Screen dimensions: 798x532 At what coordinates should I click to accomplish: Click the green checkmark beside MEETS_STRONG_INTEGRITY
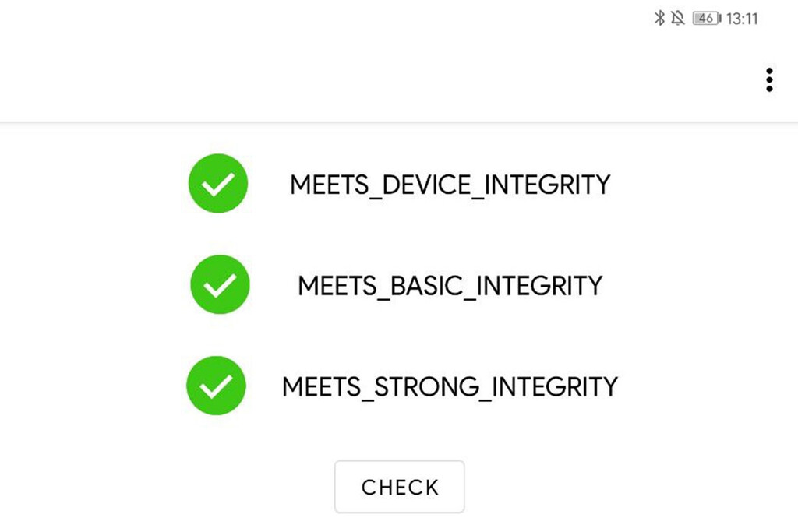(x=217, y=386)
